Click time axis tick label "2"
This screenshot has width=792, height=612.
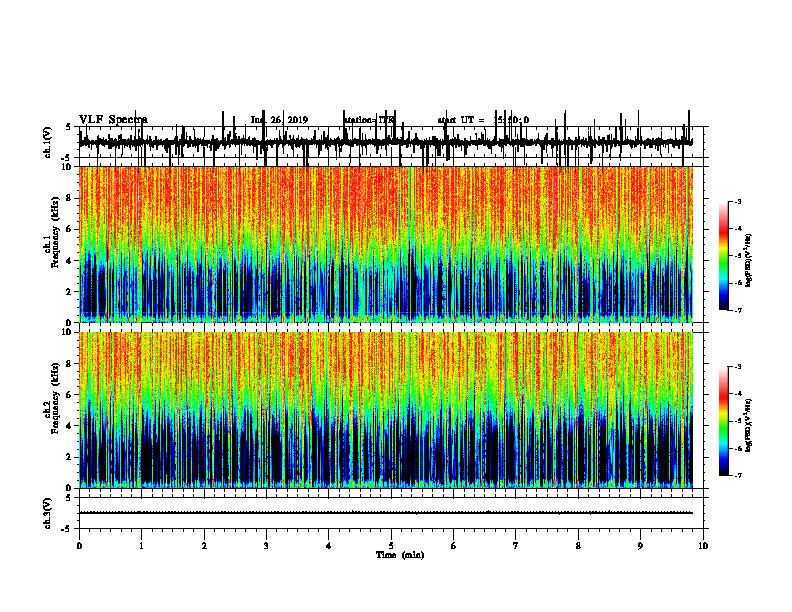tap(204, 546)
